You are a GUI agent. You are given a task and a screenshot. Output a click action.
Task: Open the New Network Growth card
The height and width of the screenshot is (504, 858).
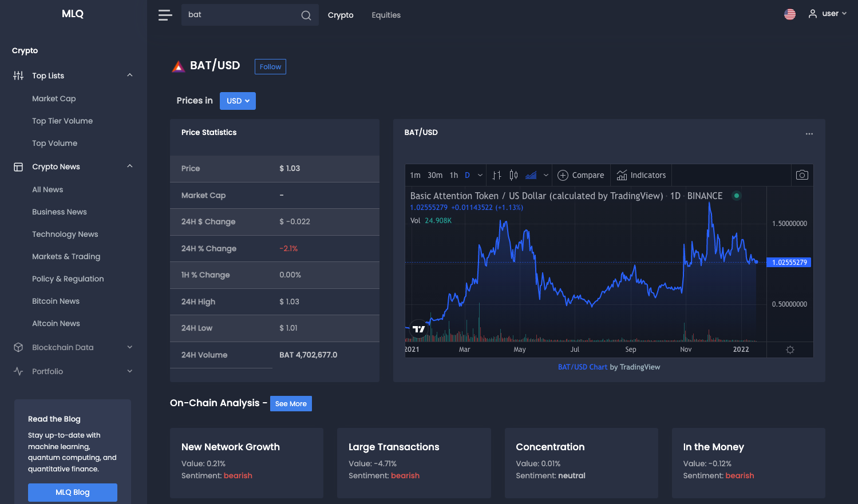click(247, 463)
